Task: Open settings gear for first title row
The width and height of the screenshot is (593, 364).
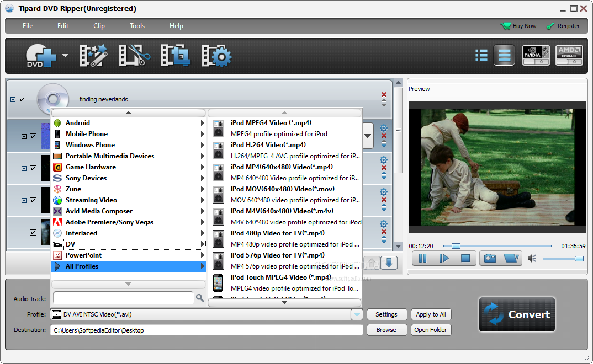Action: click(384, 128)
